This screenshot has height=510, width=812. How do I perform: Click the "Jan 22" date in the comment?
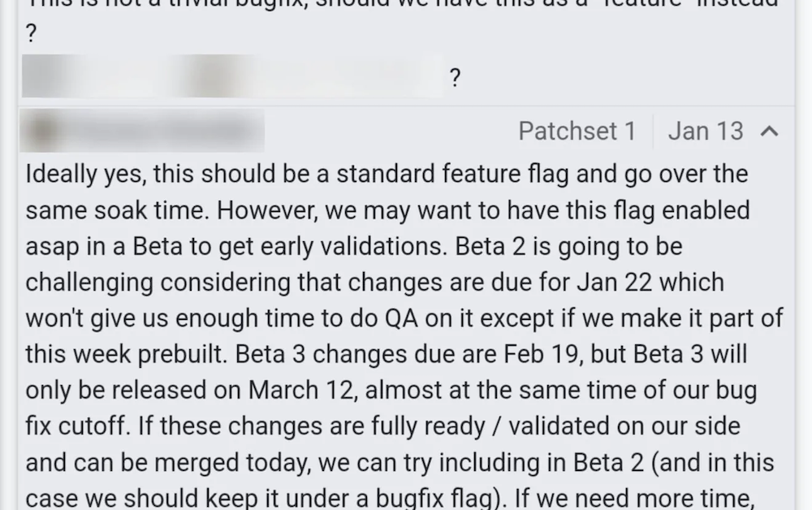[609, 283]
